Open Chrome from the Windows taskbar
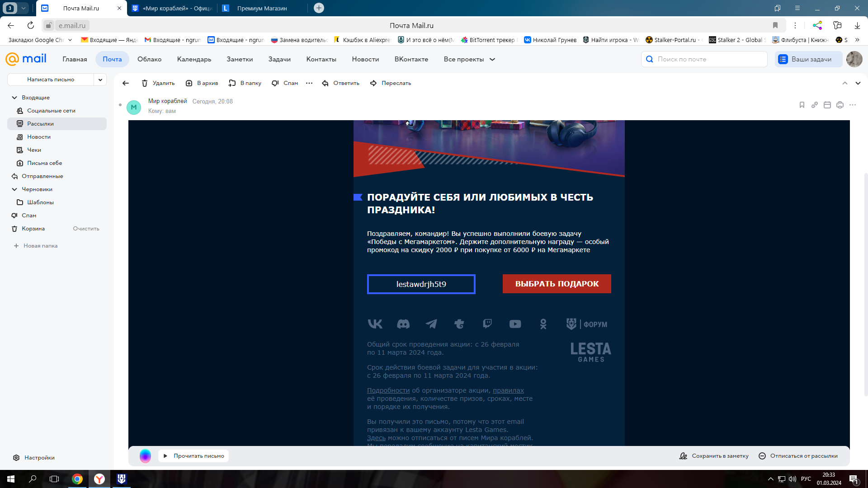The height and width of the screenshot is (488, 868). tap(77, 479)
